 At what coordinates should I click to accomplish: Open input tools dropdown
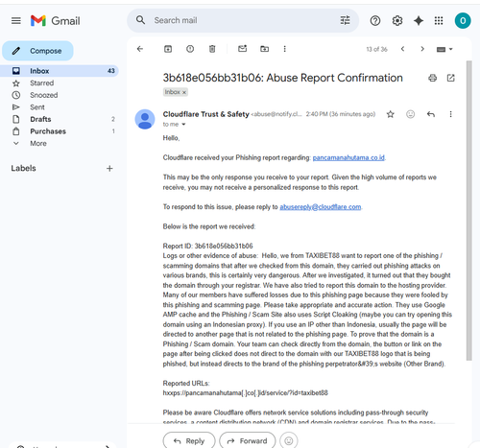pos(444,49)
